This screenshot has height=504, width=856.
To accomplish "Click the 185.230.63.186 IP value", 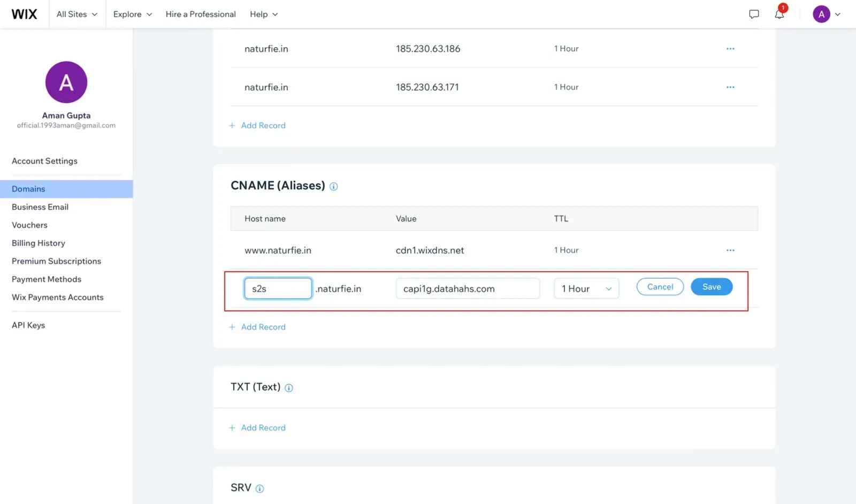I will (x=428, y=49).
